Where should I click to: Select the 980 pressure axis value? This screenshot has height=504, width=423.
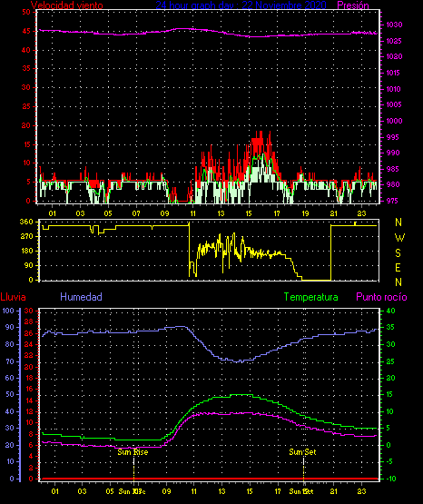[x=393, y=184]
